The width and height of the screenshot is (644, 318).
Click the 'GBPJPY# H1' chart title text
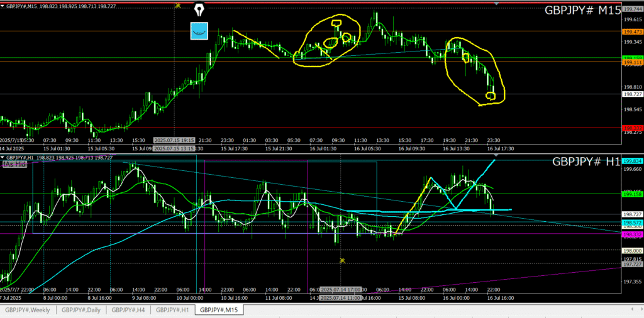(586, 162)
